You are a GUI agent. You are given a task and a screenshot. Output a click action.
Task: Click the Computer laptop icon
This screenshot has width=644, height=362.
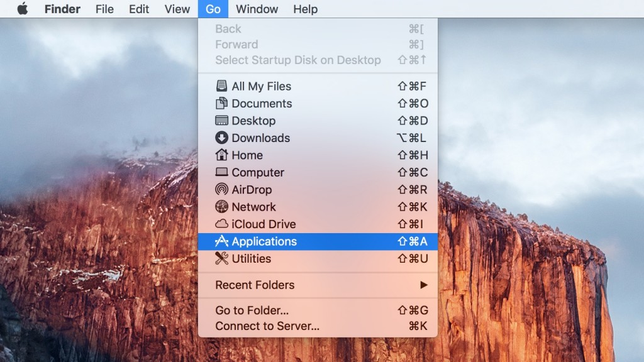(x=221, y=172)
